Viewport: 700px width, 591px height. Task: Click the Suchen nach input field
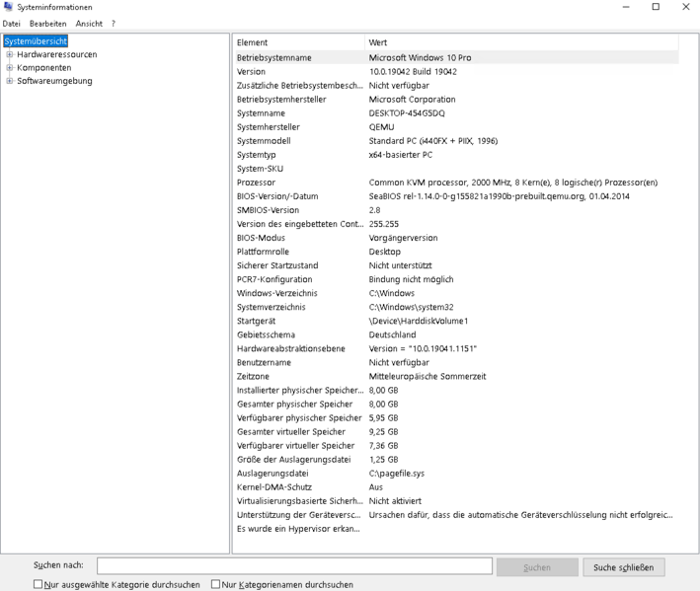click(x=294, y=566)
